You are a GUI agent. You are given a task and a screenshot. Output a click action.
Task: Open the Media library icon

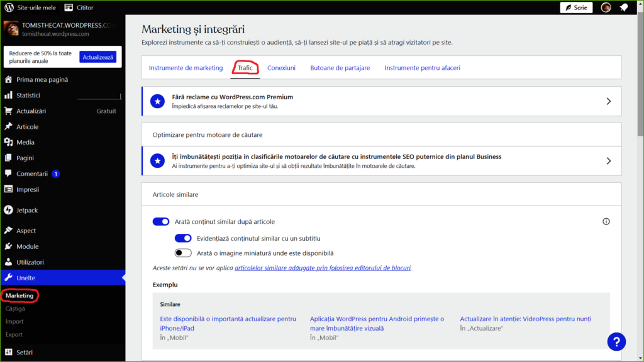click(x=9, y=142)
